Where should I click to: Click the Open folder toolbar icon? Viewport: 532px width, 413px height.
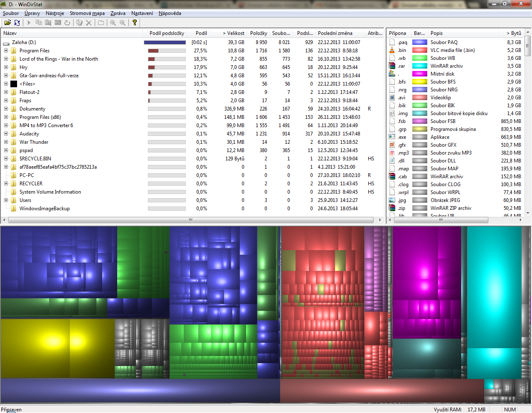click(x=7, y=23)
